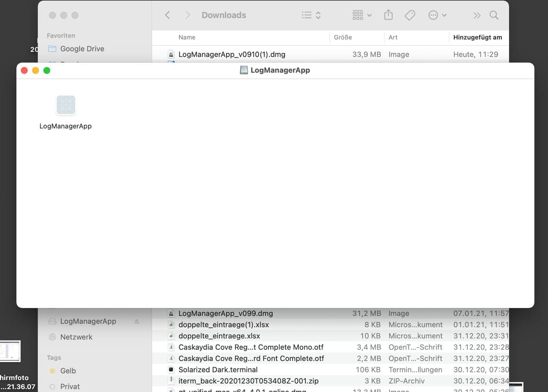Click the tag icon in toolbar
The image size is (548, 392).
click(x=410, y=15)
